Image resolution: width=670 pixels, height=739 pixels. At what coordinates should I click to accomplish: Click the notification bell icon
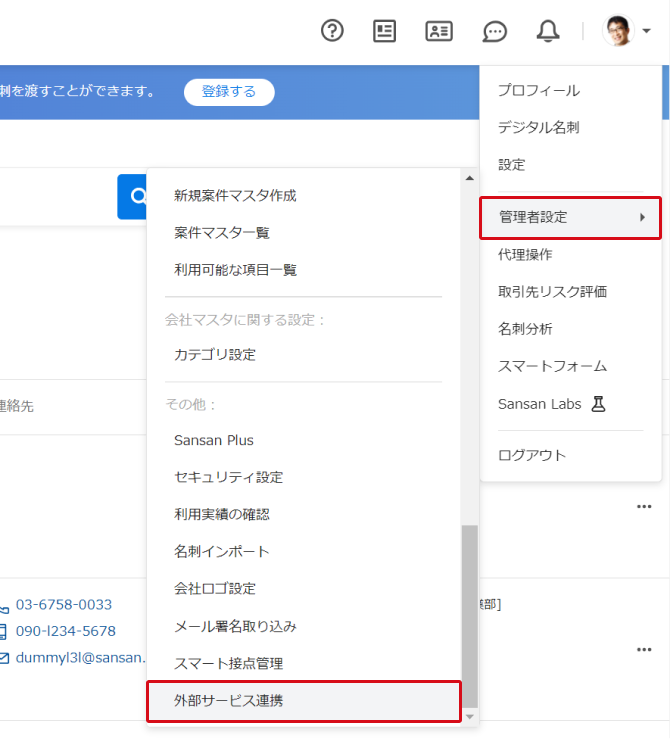pos(548,31)
